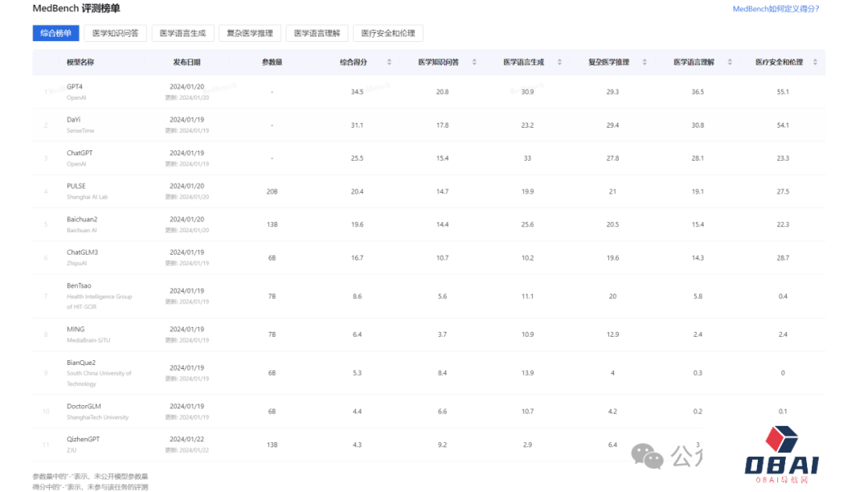Click the BenTsao model name
This screenshot has height=492, width=868.
(79, 285)
